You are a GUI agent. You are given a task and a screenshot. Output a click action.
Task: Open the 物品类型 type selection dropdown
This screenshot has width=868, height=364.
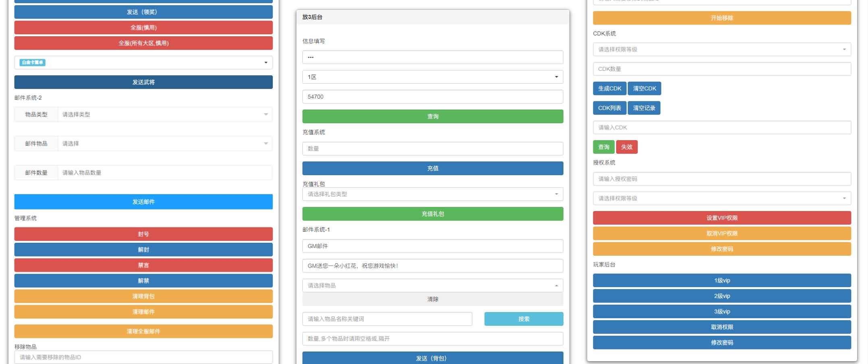point(165,114)
